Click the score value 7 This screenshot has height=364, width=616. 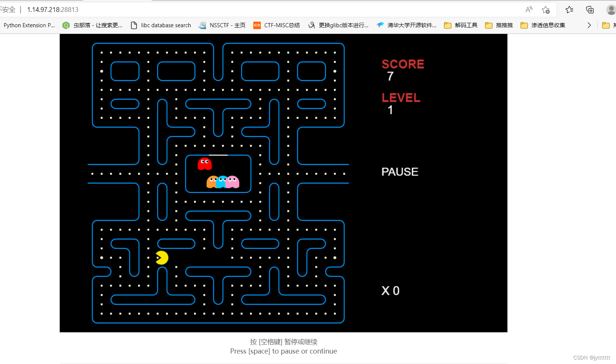(x=390, y=76)
